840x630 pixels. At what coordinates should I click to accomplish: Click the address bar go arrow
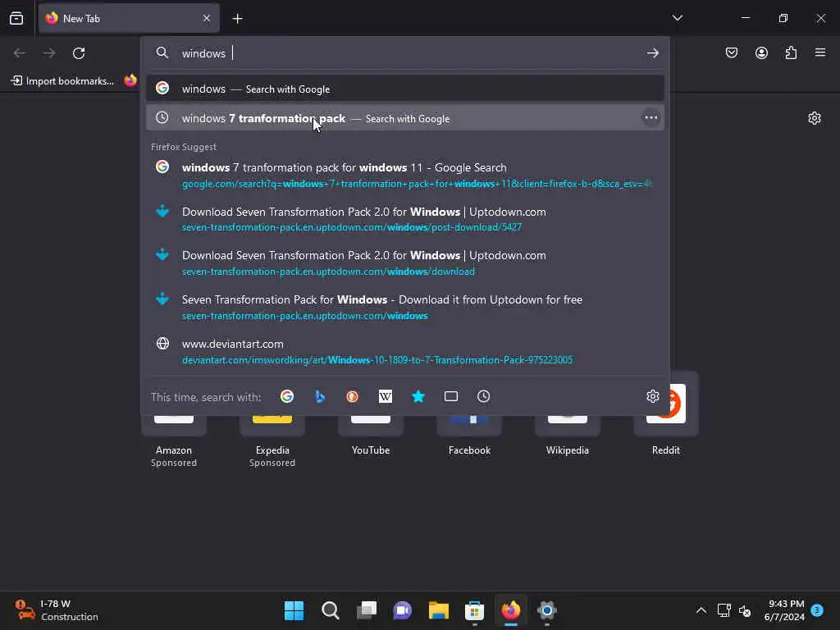652,53
